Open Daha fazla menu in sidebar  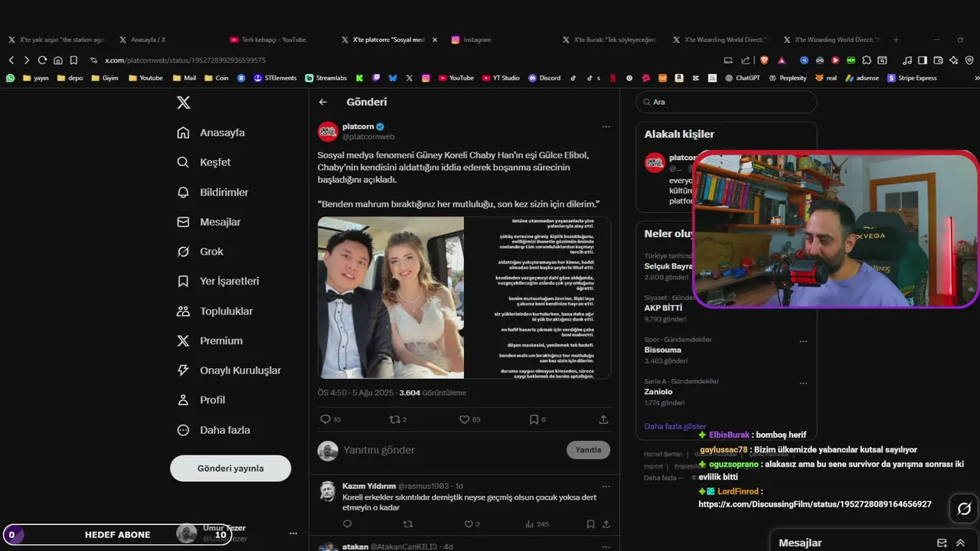coord(213,430)
